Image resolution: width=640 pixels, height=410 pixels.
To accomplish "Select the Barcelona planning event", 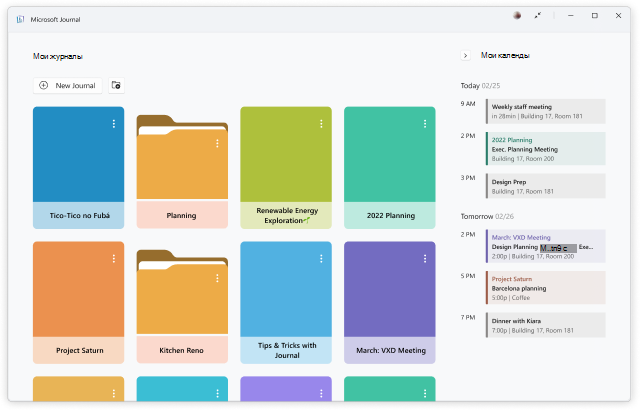I will [545, 287].
